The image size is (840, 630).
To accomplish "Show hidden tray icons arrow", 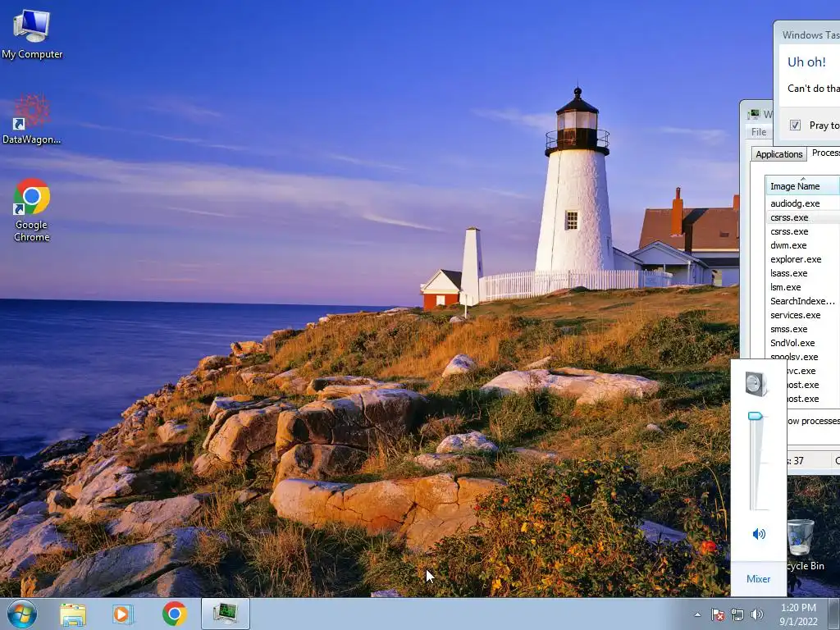I will 697,614.
